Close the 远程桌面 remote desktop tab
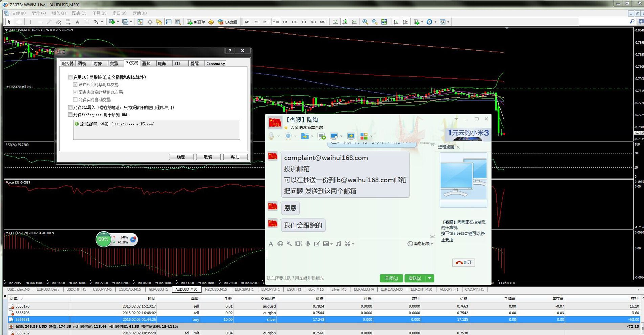 pos(458,147)
